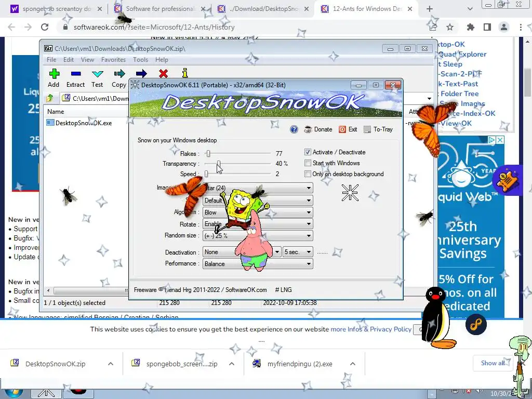
Task: Click browser forward arrow
Action: pyautogui.click(x=28, y=27)
